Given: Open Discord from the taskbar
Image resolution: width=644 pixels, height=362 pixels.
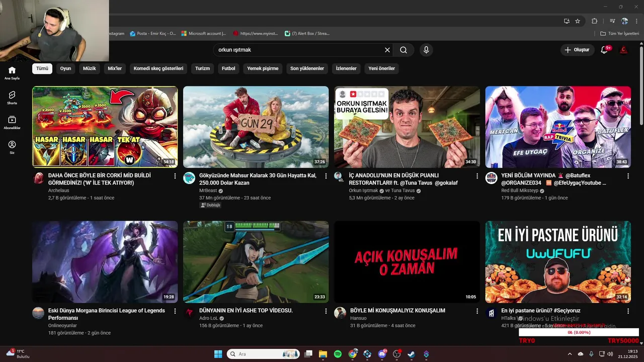Looking at the screenshot, I should click(x=382, y=354).
